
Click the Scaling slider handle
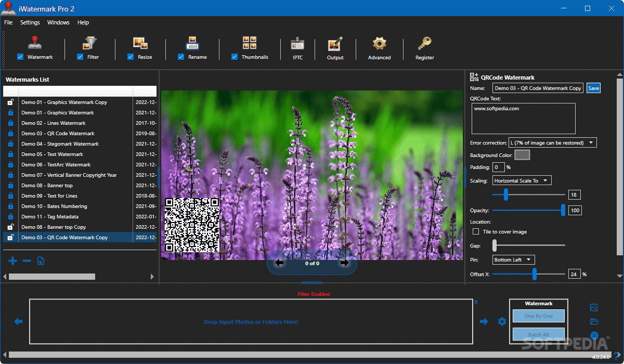click(505, 194)
